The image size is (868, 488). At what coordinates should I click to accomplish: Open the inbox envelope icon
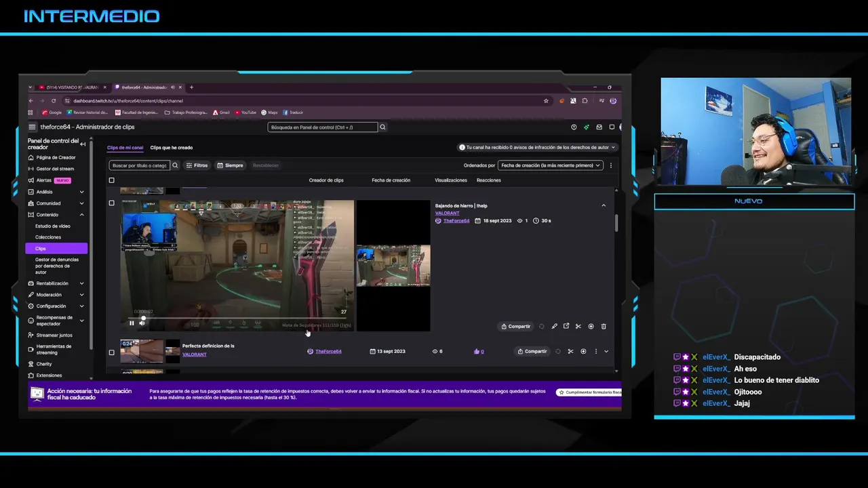(599, 127)
